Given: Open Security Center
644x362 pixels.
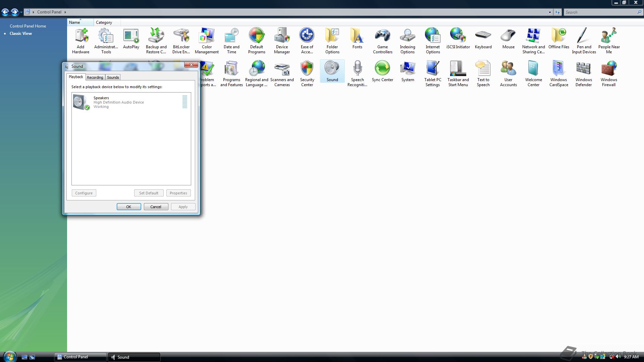Looking at the screenshot, I should tap(307, 73).
